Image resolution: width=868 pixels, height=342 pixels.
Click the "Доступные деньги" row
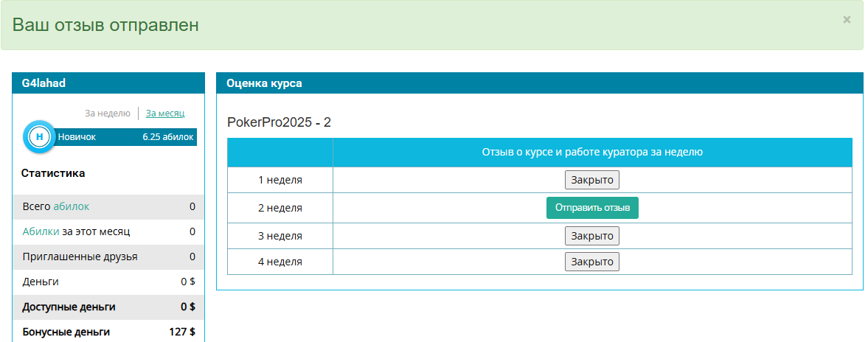tap(108, 307)
